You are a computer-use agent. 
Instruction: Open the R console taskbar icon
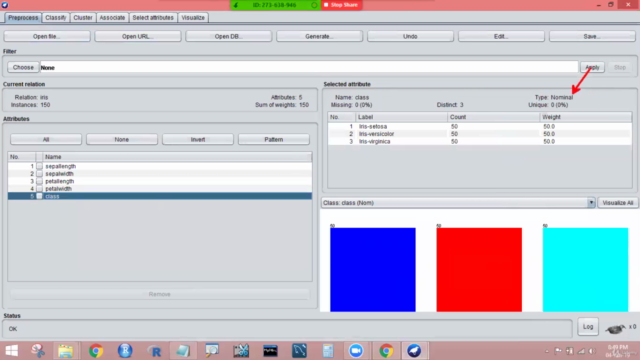click(154, 351)
